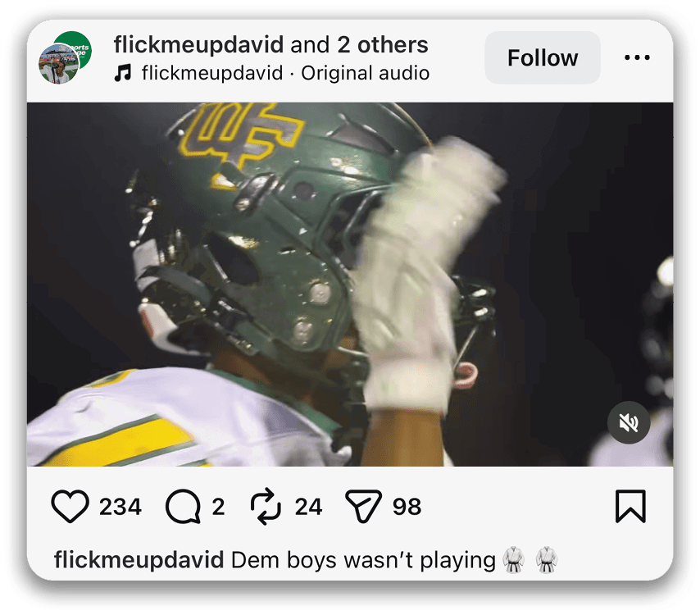
Task: Open the three-dot more options menu
Action: 637,58
